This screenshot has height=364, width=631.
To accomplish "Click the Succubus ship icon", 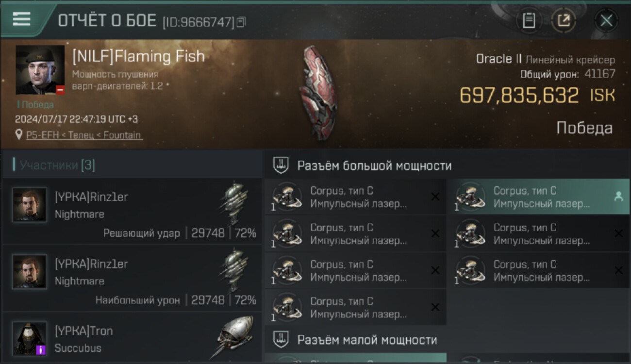I will click(x=234, y=336).
